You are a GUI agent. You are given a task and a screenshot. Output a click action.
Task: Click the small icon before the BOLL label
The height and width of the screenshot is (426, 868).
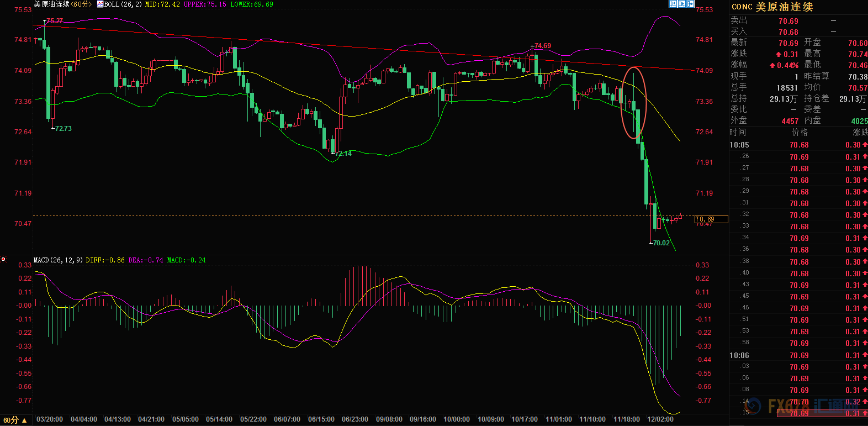(x=100, y=4)
